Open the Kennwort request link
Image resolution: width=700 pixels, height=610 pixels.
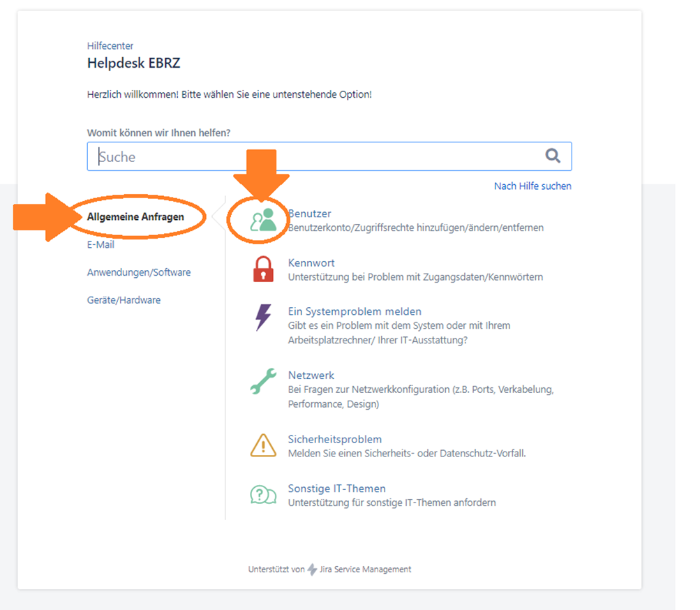click(x=311, y=263)
